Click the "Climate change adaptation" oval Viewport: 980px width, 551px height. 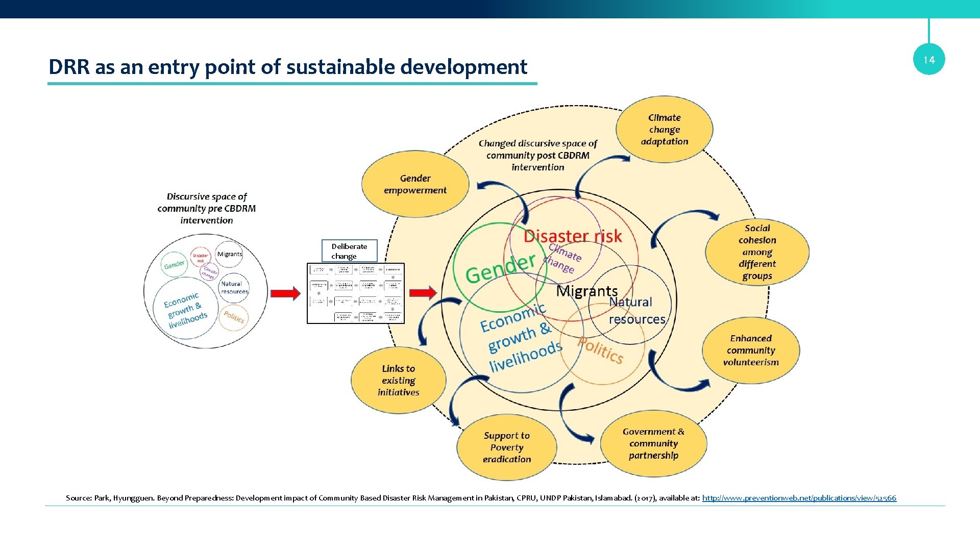click(x=664, y=130)
